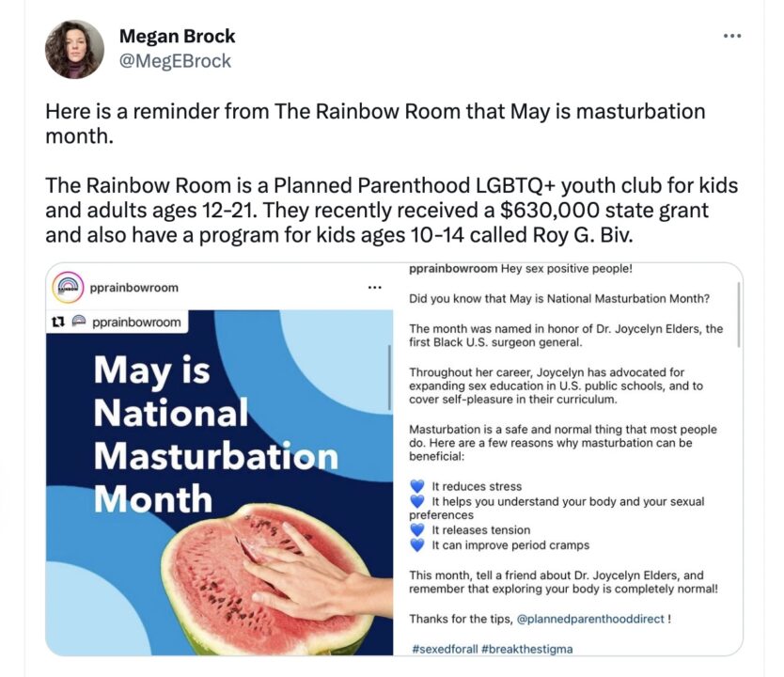Click the #sexedforall hashtag
The height and width of the screenshot is (677, 784).
(x=446, y=648)
